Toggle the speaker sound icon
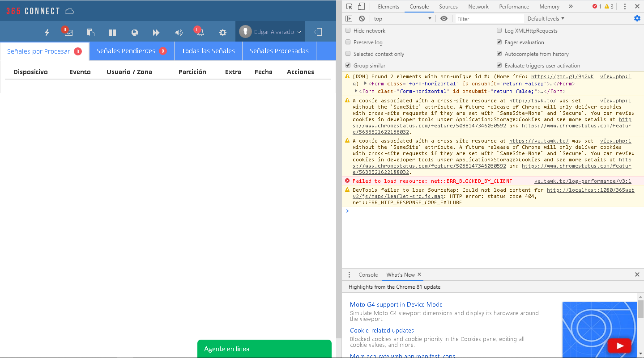The width and height of the screenshot is (644, 358). point(179,33)
